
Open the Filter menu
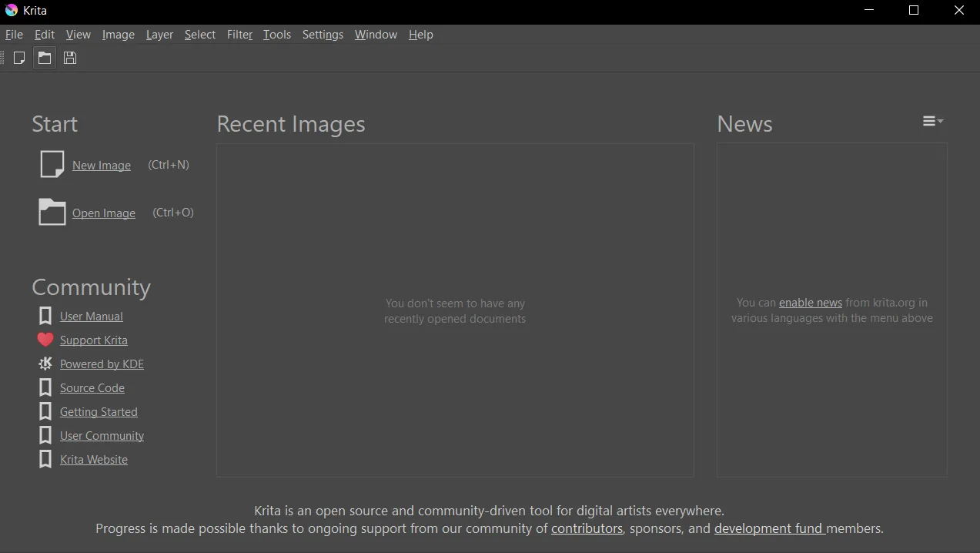pyautogui.click(x=240, y=35)
